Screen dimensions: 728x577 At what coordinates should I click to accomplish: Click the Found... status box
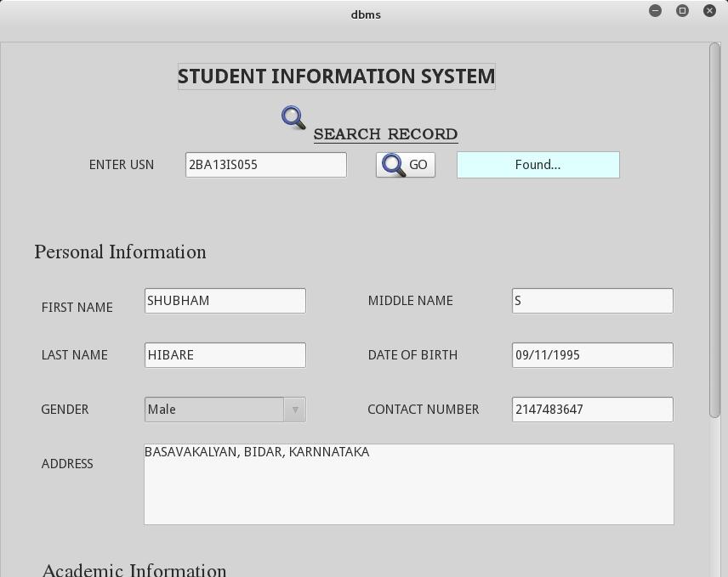tap(538, 165)
